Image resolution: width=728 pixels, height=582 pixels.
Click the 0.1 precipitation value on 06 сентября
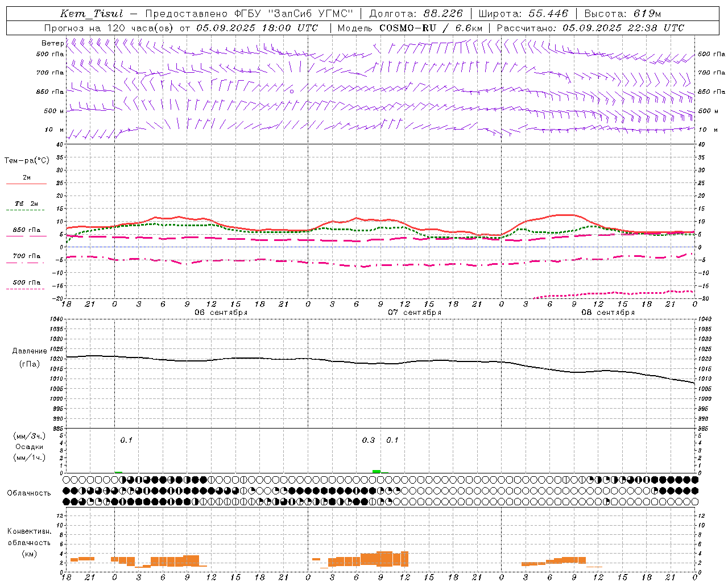coord(126,440)
